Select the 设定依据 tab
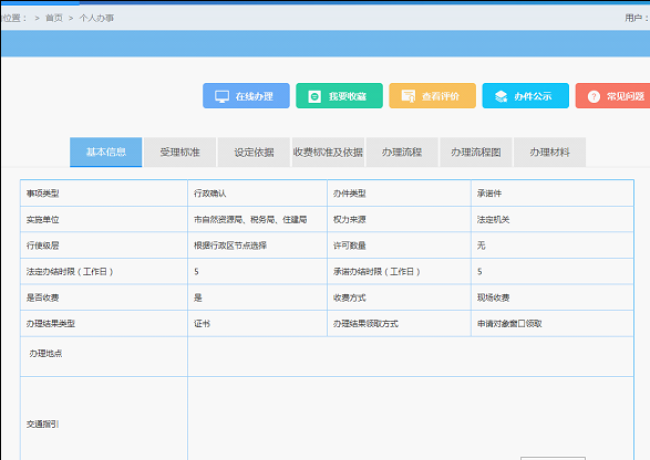 coord(254,153)
